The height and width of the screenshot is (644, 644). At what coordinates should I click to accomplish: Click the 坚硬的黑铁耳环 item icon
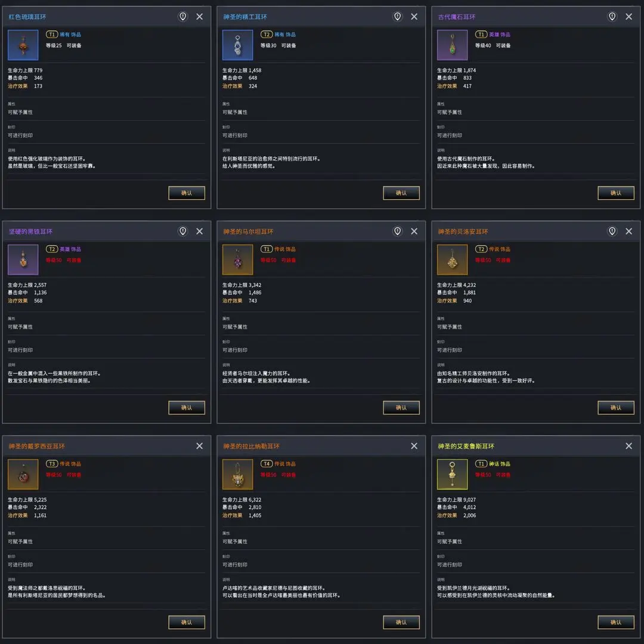pyautogui.click(x=23, y=260)
